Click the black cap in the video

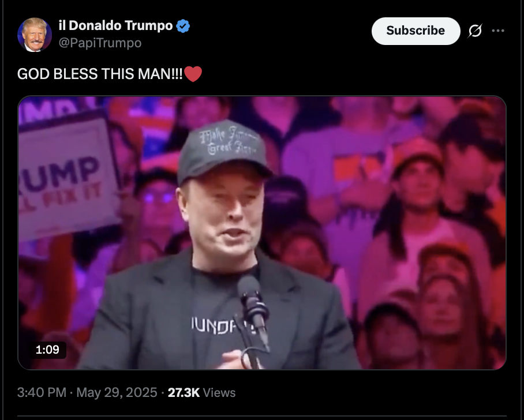(x=223, y=151)
